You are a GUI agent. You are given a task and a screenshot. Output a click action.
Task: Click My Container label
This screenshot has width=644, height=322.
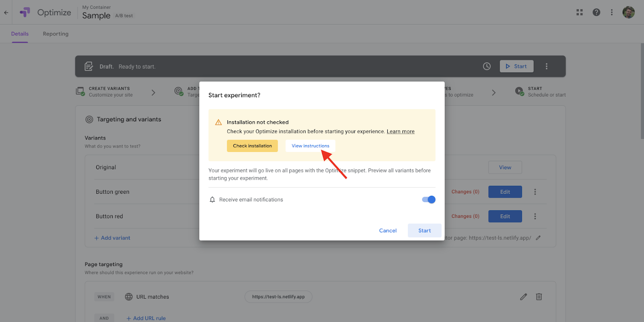[97, 7]
